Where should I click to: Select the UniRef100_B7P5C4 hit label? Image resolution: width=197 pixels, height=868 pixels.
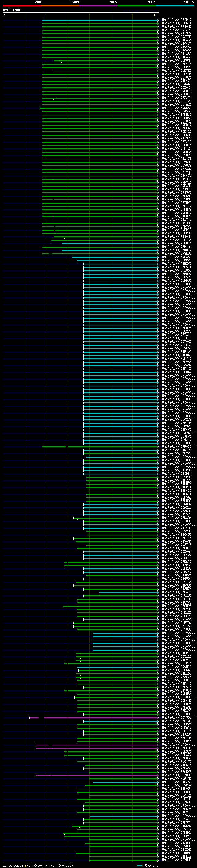[177, 267]
